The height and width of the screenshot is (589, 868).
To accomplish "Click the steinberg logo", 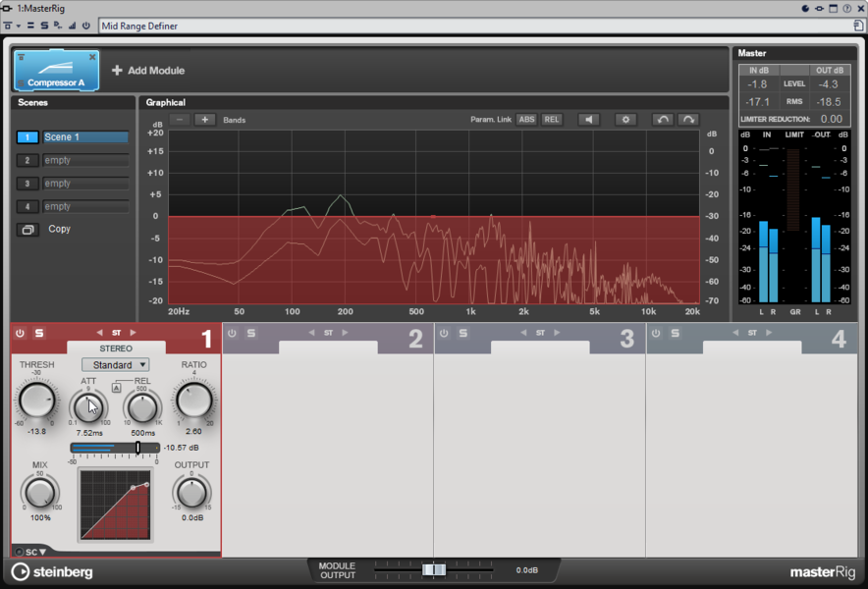I will coord(52,572).
